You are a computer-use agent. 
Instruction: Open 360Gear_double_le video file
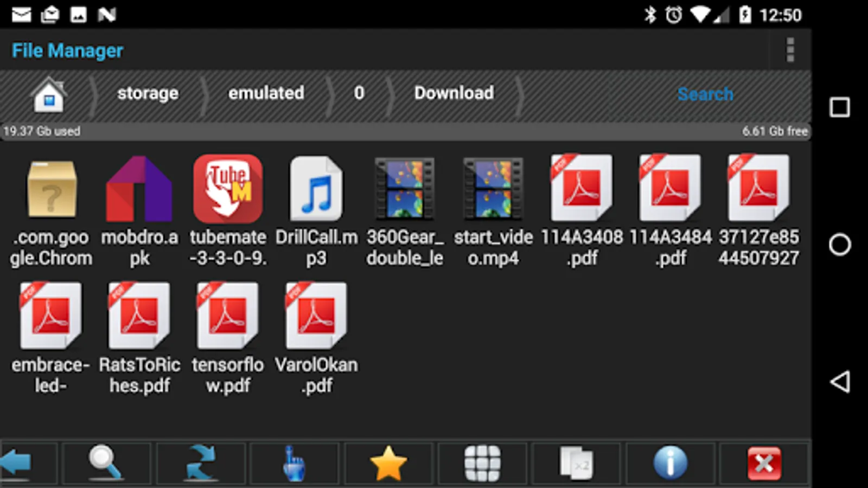click(405, 211)
